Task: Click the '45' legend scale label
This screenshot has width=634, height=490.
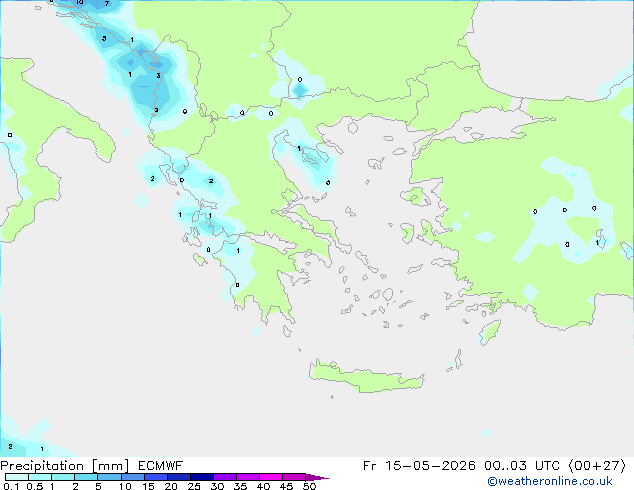Action: click(286, 486)
